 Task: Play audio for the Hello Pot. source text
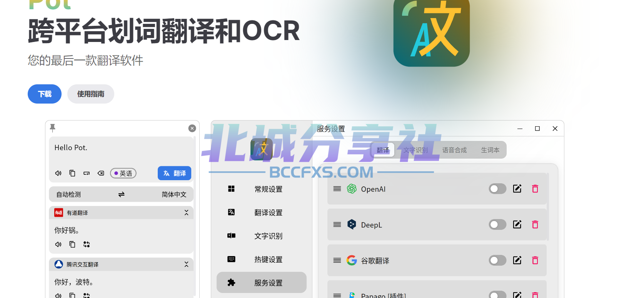[x=58, y=173]
